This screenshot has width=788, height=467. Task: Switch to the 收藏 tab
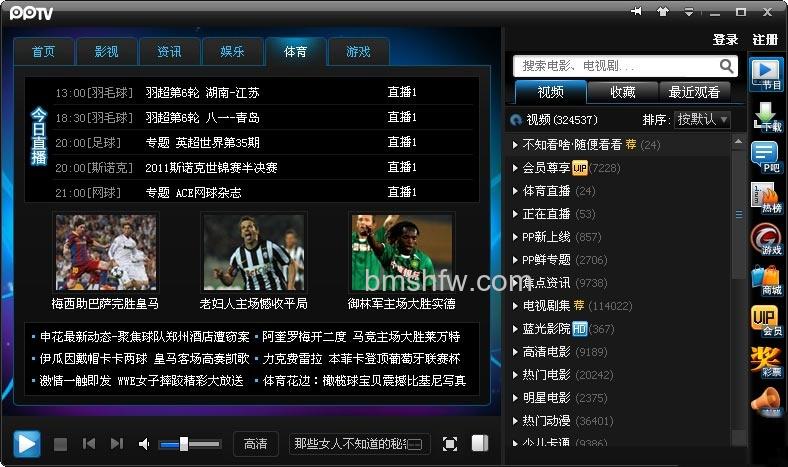pyautogui.click(x=623, y=92)
